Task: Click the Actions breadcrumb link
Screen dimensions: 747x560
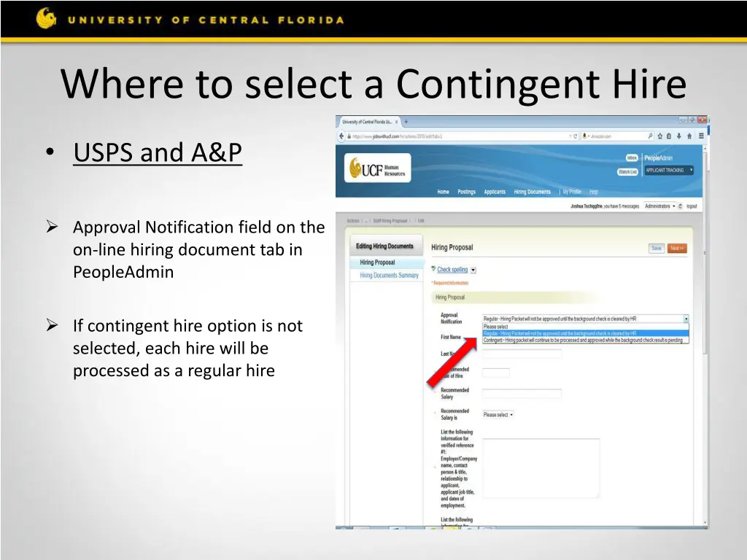Action: [353, 221]
